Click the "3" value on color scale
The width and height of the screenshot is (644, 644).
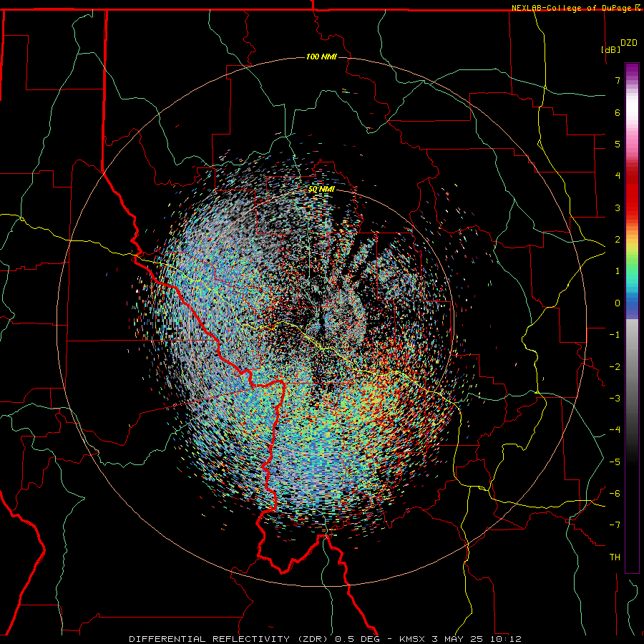click(618, 208)
